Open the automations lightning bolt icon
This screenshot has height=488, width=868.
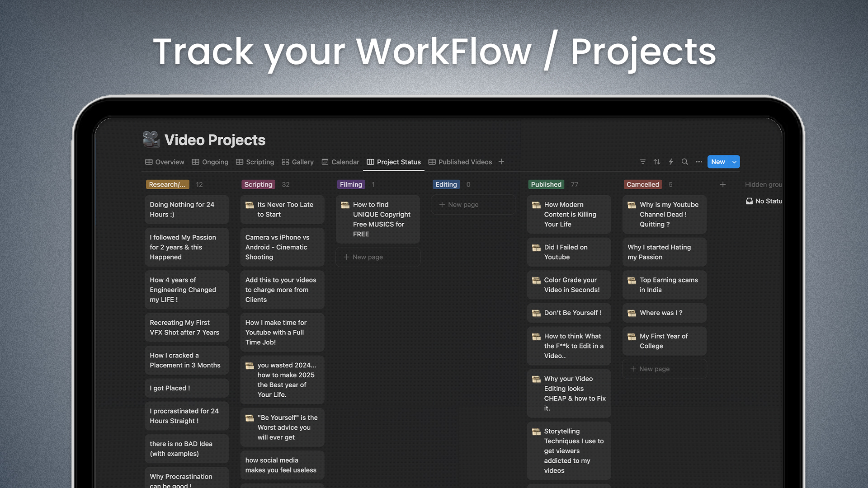click(x=671, y=162)
